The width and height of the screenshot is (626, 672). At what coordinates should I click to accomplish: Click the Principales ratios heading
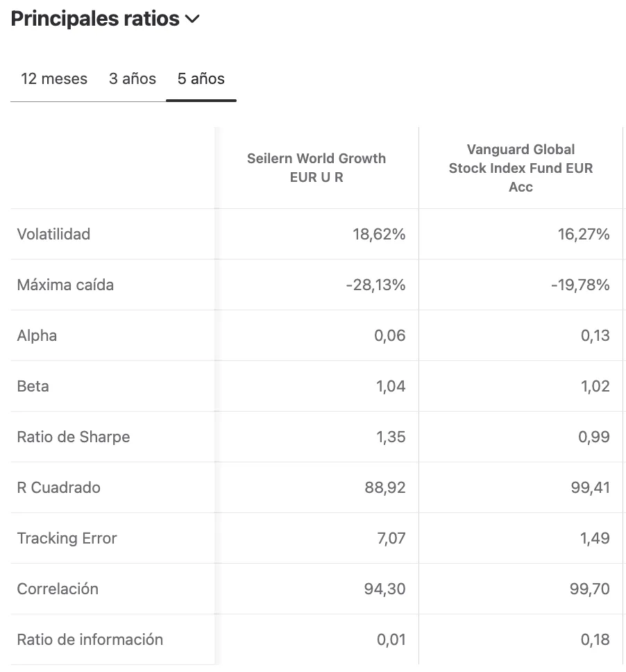pyautogui.click(x=95, y=19)
